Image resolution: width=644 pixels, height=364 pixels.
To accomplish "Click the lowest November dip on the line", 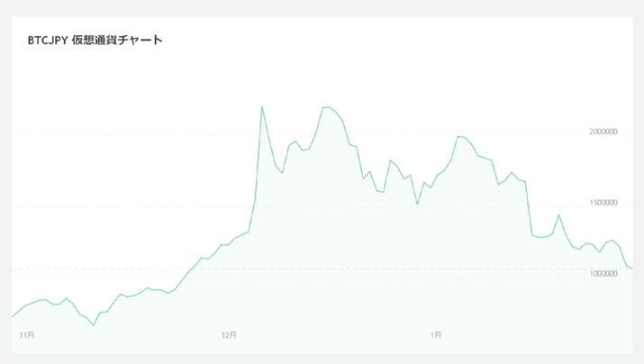I will [x=94, y=324].
